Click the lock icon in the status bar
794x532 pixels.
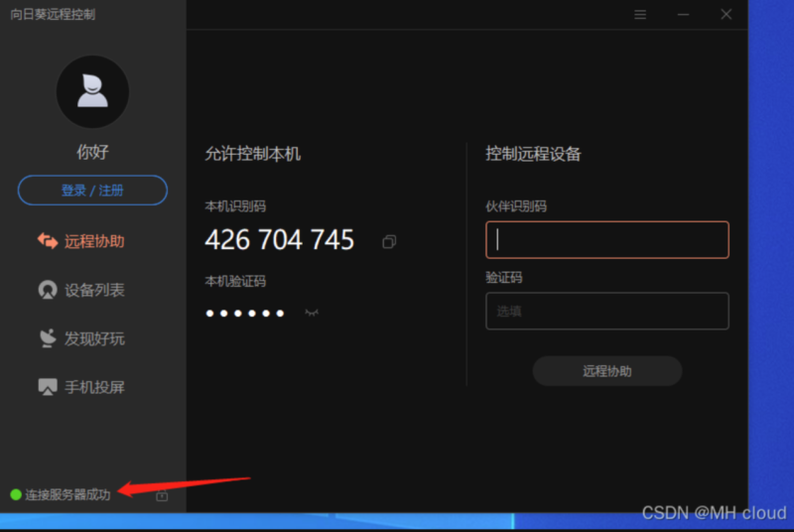coord(162,495)
